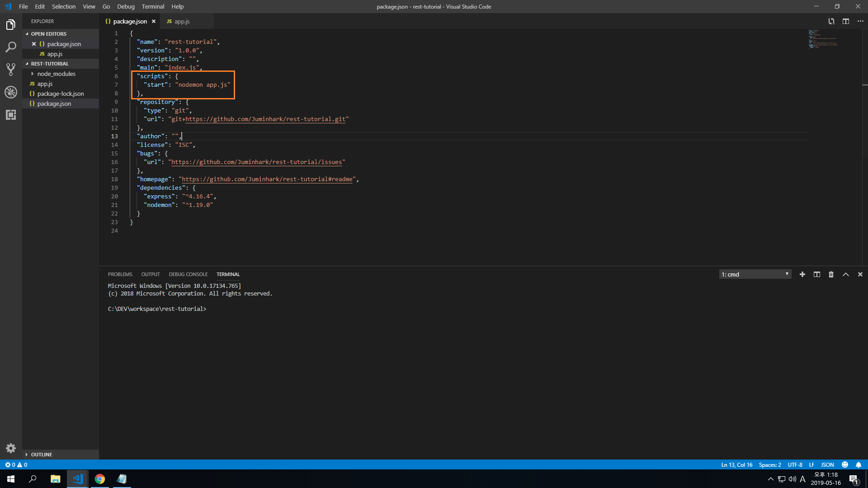The image size is (868, 488).
Task: Open editor More Actions ellipsis menu
Action: 860,21
